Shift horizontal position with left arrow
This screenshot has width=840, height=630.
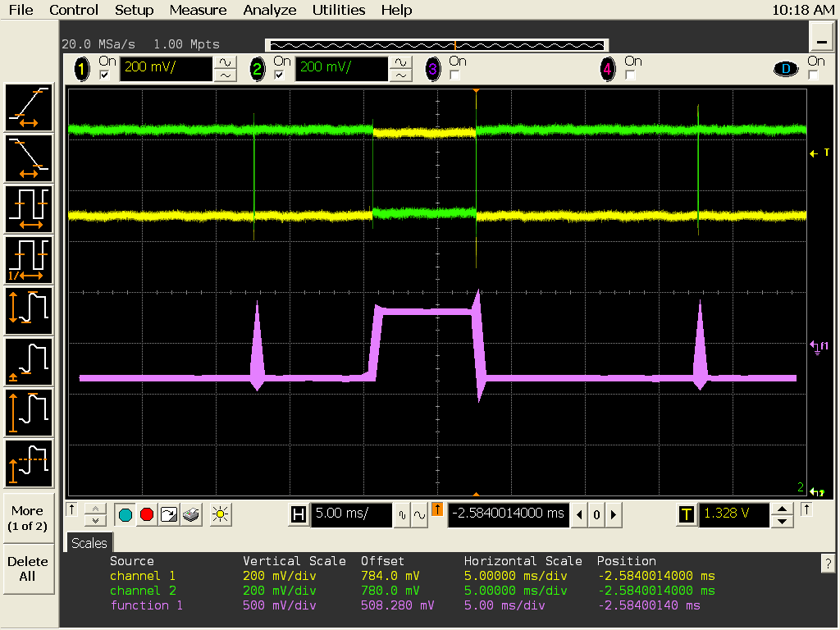click(x=579, y=515)
